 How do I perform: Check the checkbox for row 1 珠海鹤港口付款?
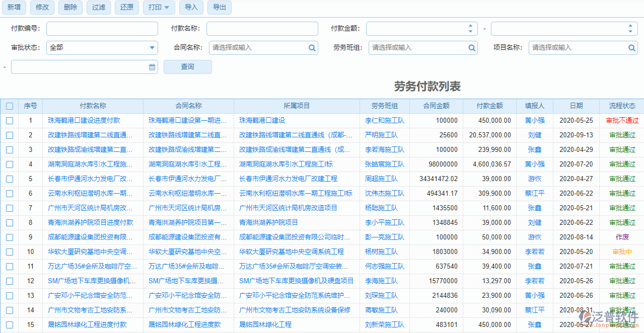(x=9, y=120)
